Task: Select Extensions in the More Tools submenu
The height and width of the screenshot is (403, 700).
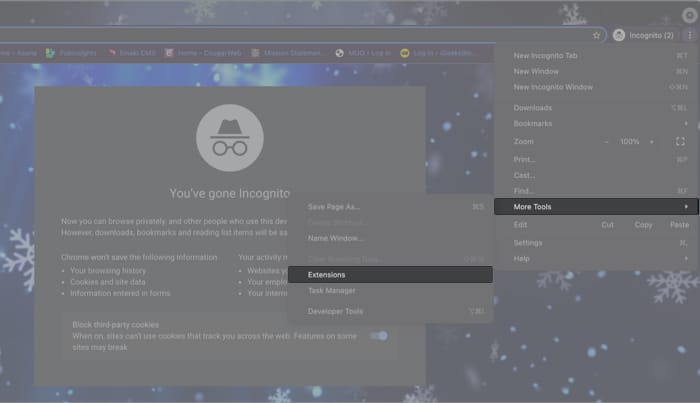Action: click(390, 275)
